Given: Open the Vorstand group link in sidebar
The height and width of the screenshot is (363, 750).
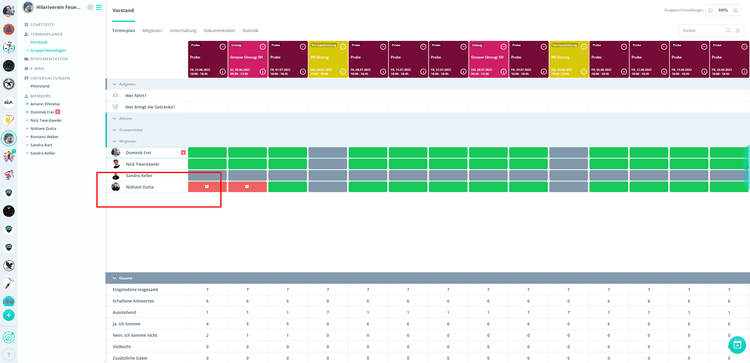Looking at the screenshot, I should tap(39, 42).
